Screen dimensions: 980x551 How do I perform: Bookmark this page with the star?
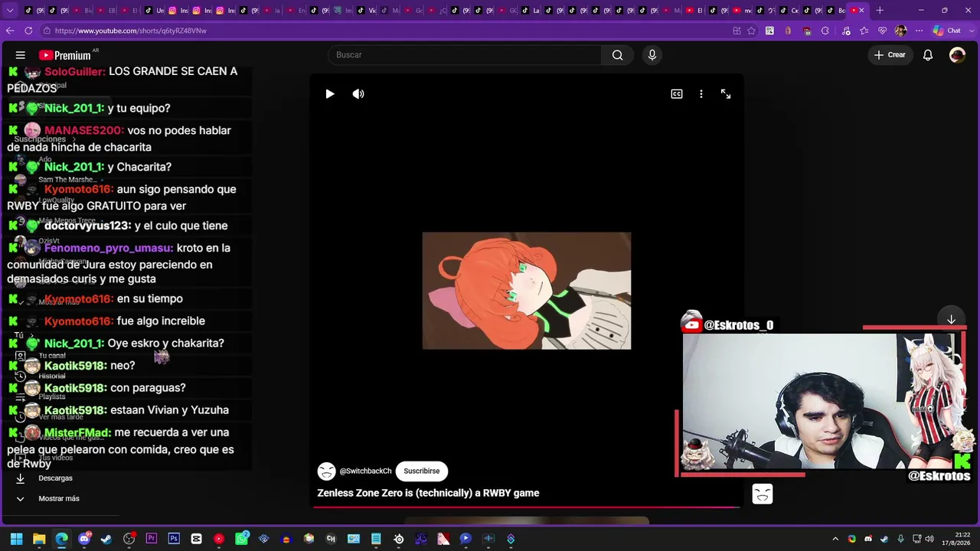pos(752,31)
